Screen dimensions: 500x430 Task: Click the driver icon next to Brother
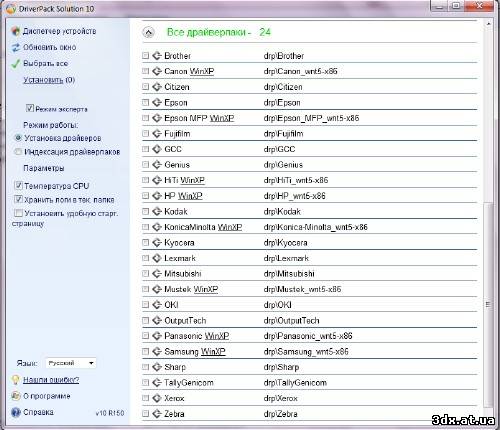[x=157, y=56]
